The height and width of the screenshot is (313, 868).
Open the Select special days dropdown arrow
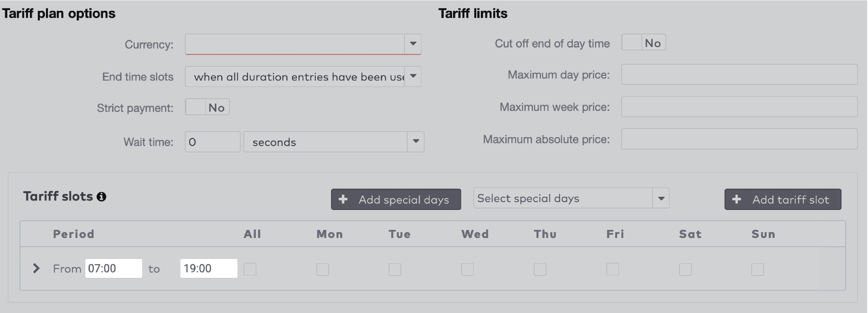point(661,198)
